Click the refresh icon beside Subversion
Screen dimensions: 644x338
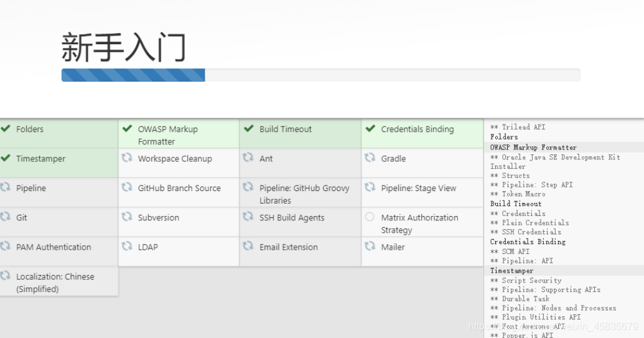coord(127,217)
